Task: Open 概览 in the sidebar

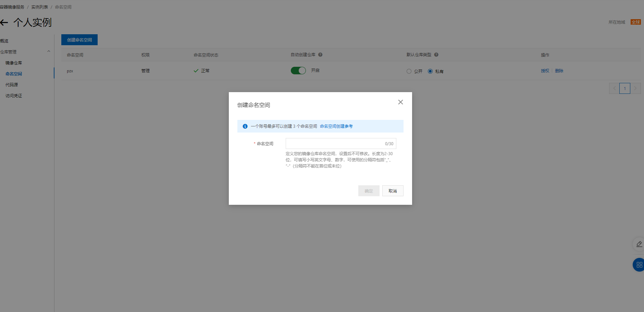Action: [x=4, y=41]
